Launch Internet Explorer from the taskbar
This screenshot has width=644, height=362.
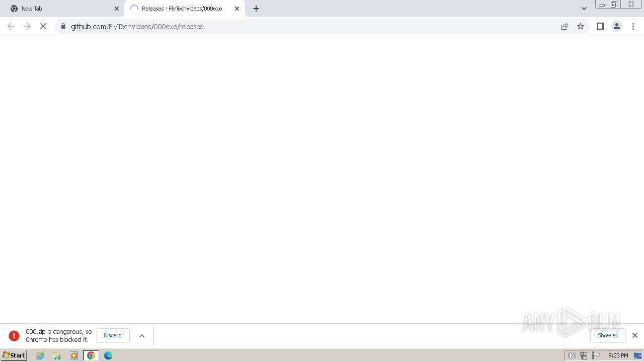tap(40, 355)
